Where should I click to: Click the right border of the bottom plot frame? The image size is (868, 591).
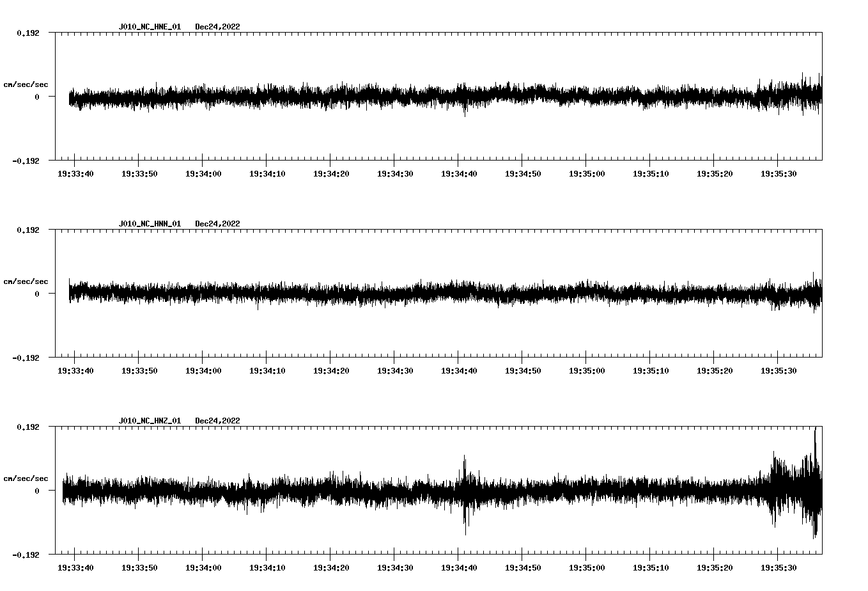click(x=823, y=492)
